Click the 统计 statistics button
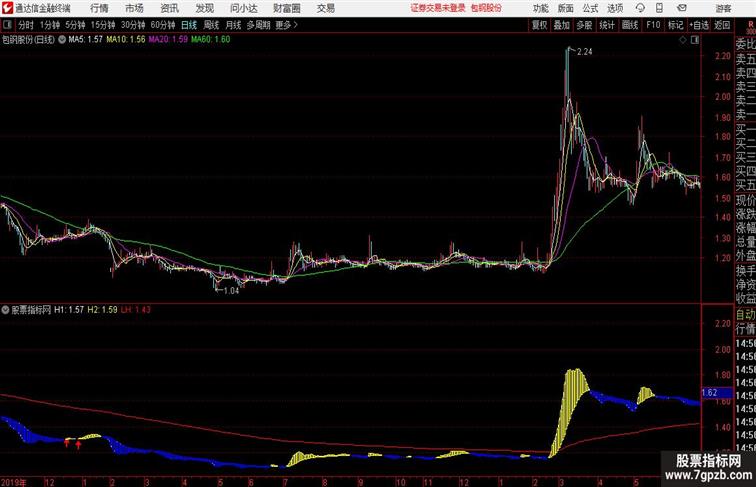Viewport: 756px width, 487px height. [x=607, y=25]
